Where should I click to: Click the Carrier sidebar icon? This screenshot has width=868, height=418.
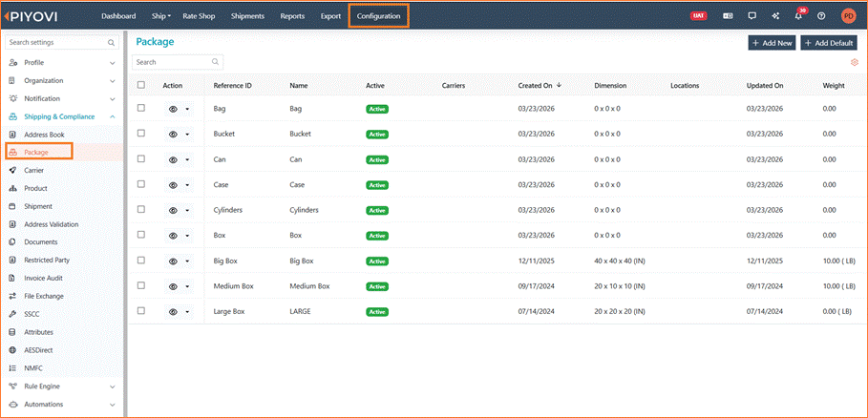tap(12, 171)
